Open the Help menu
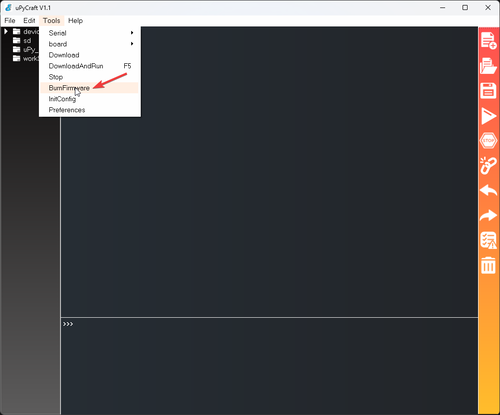 [x=75, y=21]
